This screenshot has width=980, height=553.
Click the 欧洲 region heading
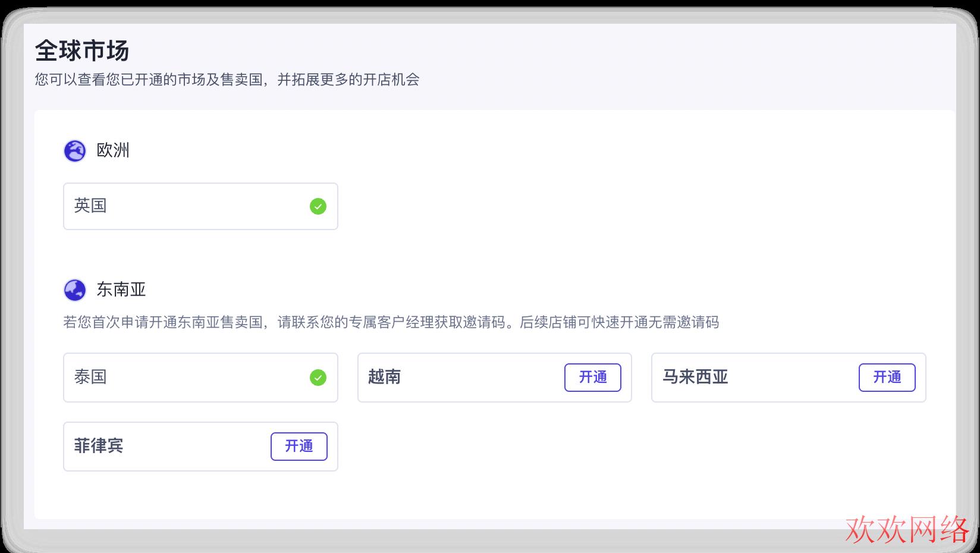coord(113,150)
